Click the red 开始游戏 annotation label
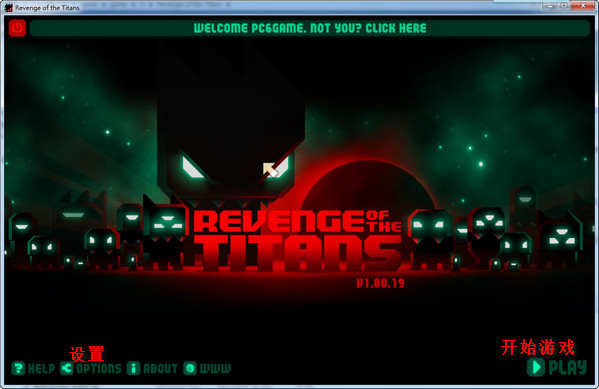The width and height of the screenshot is (599, 389). point(538,347)
